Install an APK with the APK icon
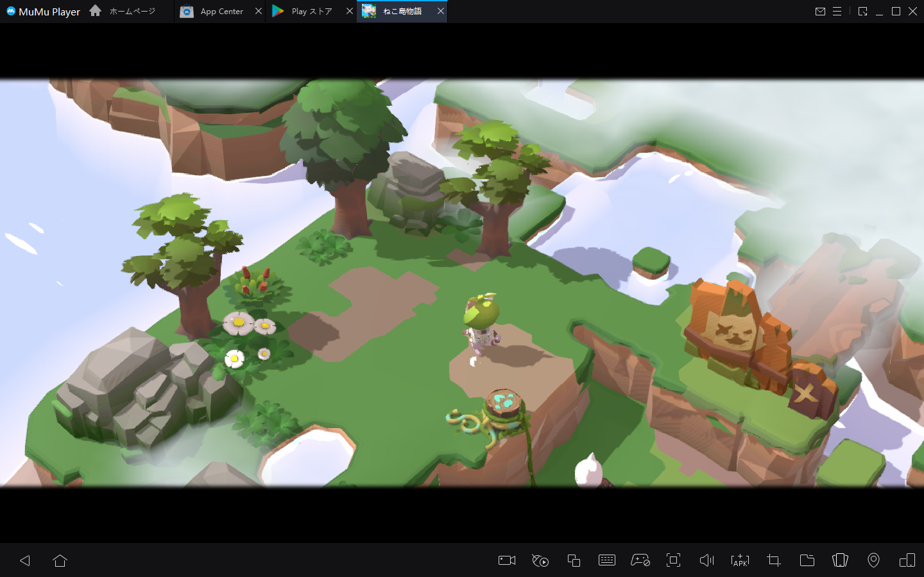 [740, 560]
